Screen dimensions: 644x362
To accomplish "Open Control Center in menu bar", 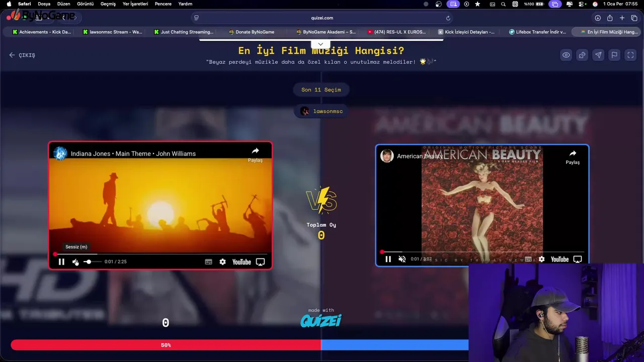I will tap(582, 4).
